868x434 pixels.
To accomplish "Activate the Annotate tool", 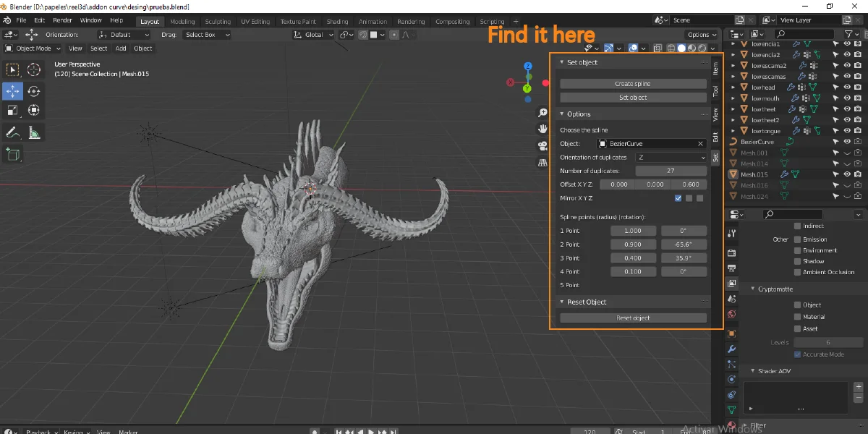I will pos(12,132).
